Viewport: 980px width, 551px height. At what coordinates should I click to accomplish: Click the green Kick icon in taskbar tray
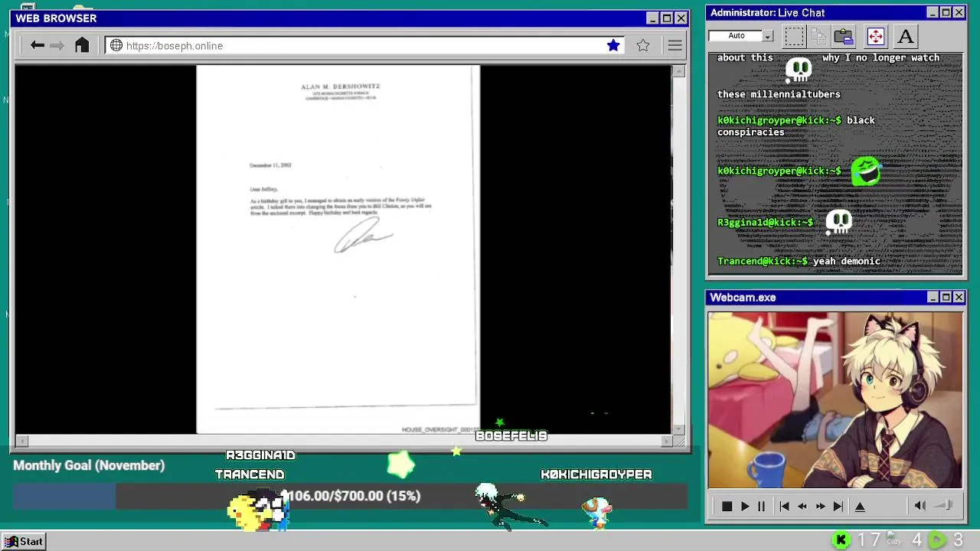pos(841,540)
